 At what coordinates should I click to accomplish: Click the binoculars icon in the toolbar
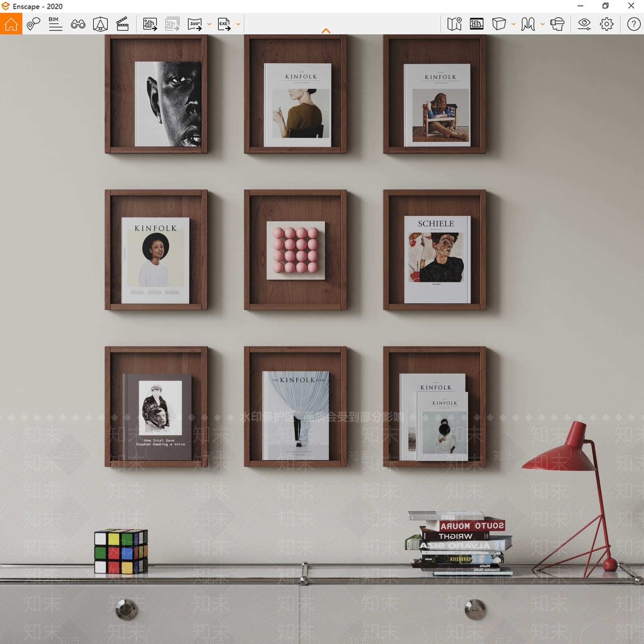tap(78, 24)
